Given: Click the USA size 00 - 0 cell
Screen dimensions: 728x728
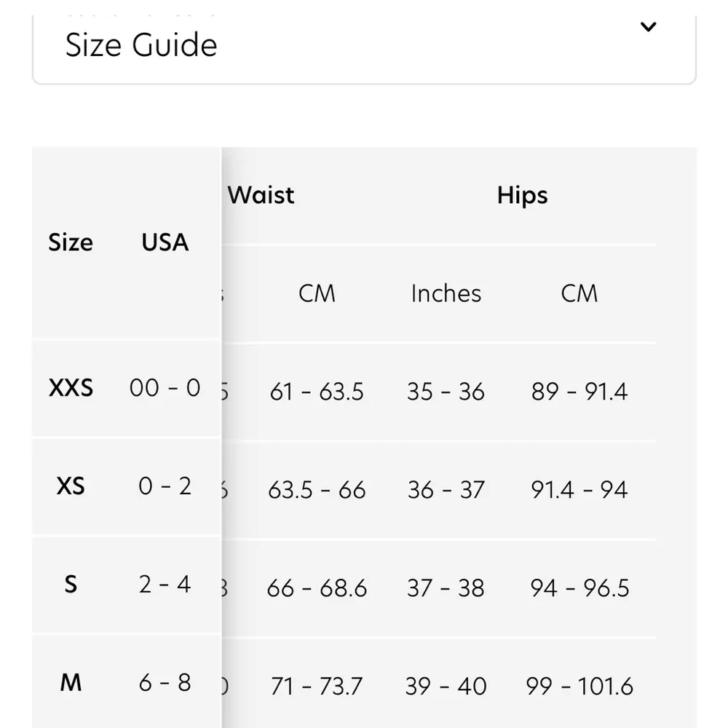Looking at the screenshot, I should (165, 388).
